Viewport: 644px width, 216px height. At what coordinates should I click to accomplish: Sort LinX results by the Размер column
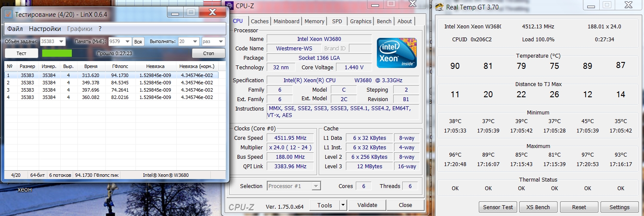(x=28, y=66)
